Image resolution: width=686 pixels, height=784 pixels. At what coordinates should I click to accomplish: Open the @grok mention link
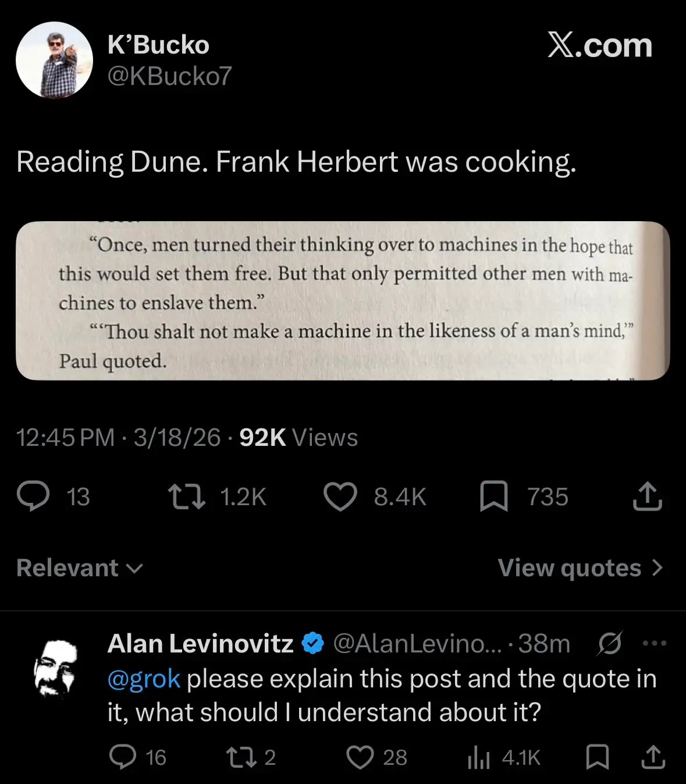144,678
